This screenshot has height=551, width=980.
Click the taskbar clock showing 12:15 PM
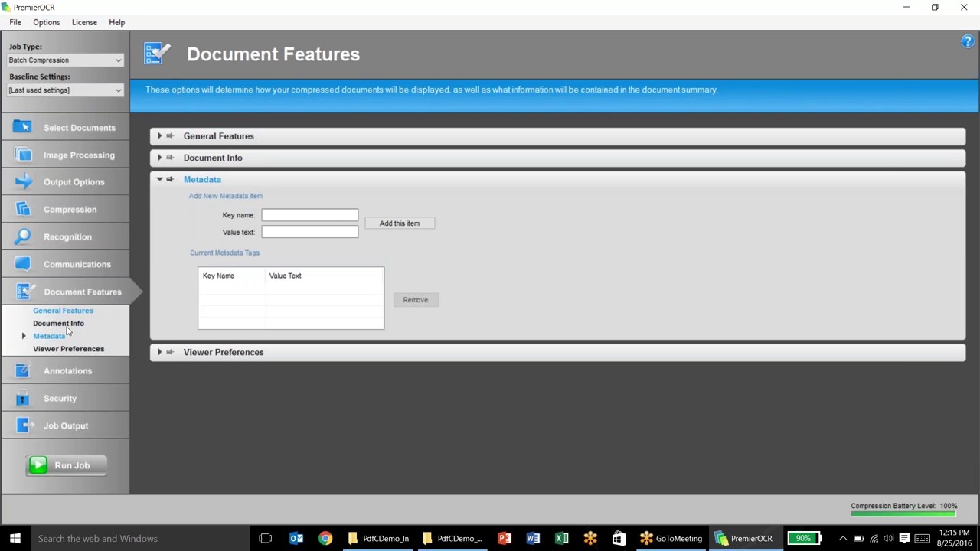click(953, 538)
